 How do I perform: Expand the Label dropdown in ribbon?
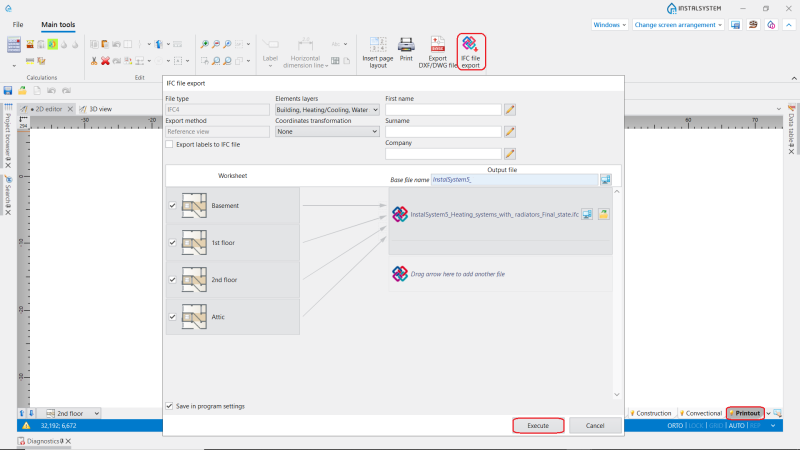coord(270,66)
